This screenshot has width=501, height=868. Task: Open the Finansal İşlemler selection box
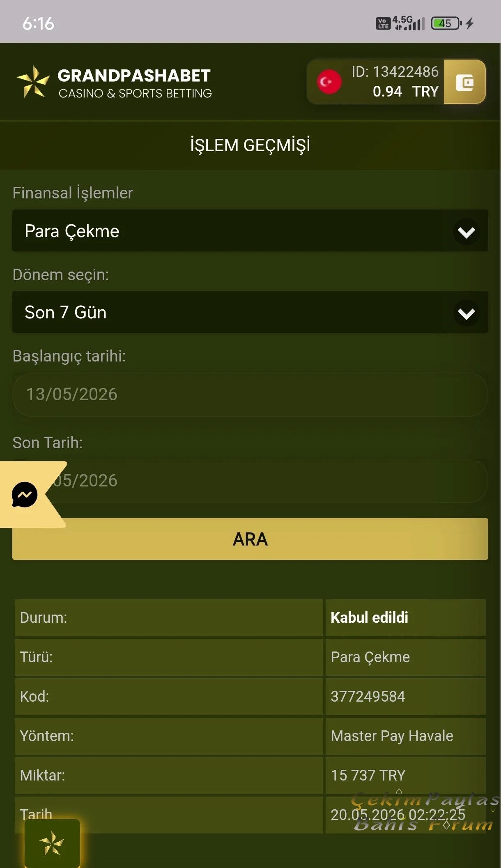[250, 230]
